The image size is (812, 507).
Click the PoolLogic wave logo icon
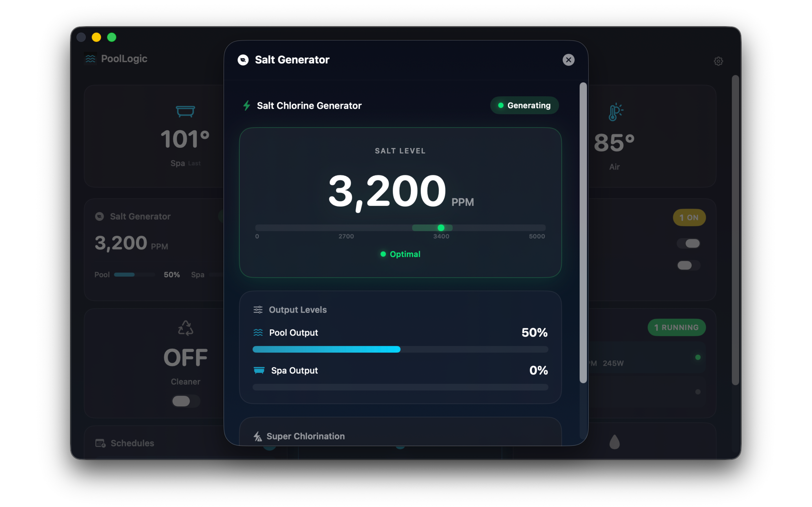point(90,58)
